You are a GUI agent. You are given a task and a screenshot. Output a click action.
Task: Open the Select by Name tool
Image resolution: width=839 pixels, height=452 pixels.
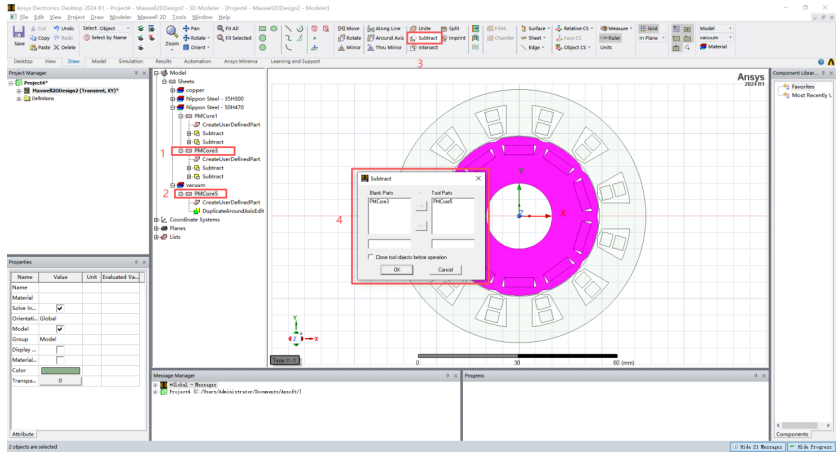tap(105, 38)
